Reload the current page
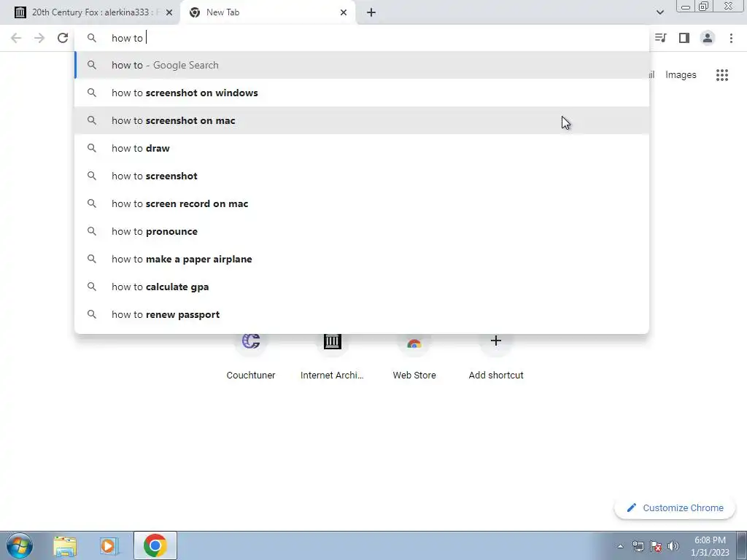Viewport: 747px width, 560px height. click(63, 38)
